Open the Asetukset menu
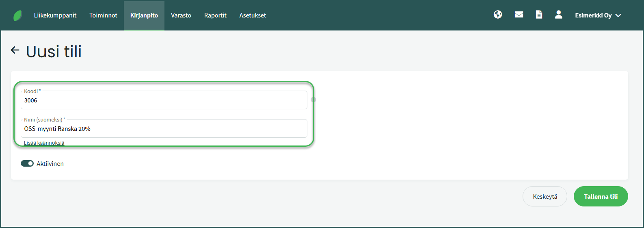 pos(253,15)
